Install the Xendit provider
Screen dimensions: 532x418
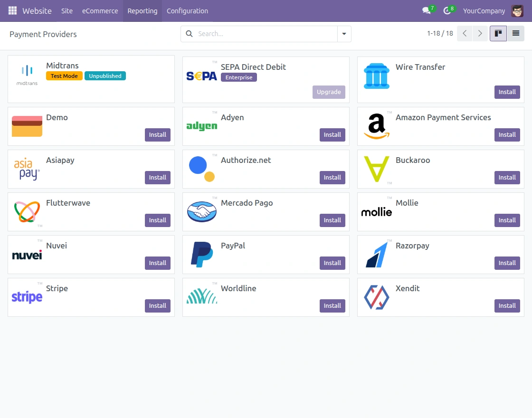pyautogui.click(x=507, y=306)
